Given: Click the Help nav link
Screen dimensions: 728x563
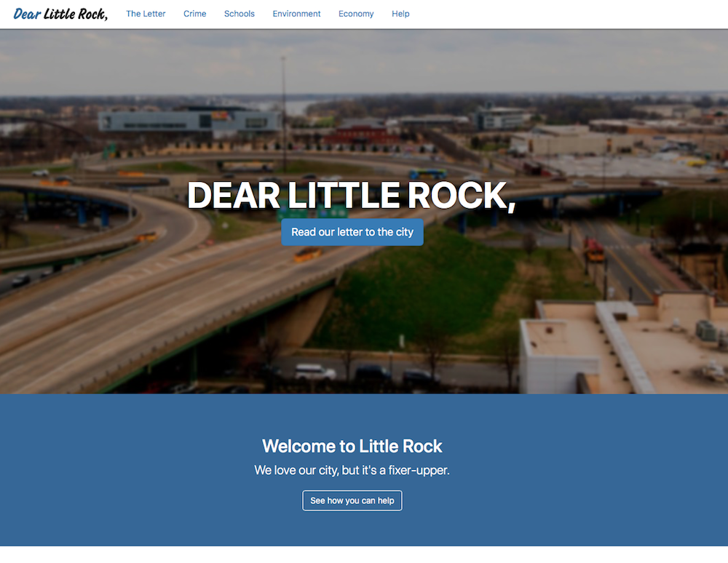Looking at the screenshot, I should 400,14.
